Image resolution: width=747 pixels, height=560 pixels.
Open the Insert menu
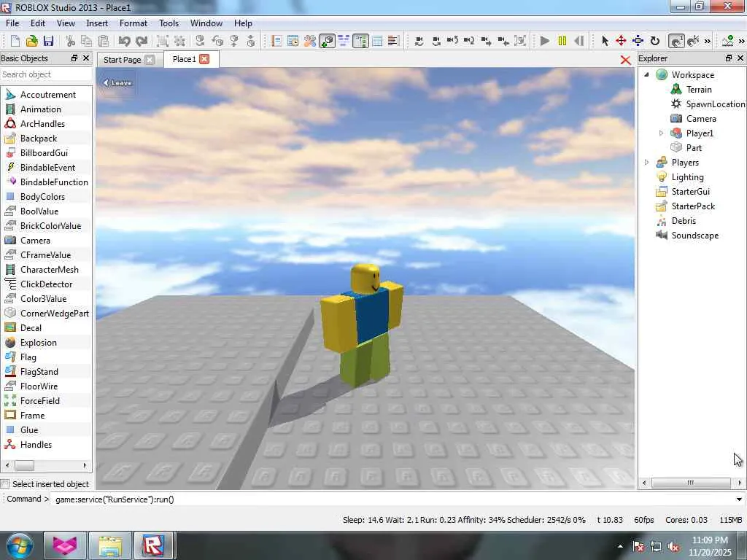coord(97,23)
